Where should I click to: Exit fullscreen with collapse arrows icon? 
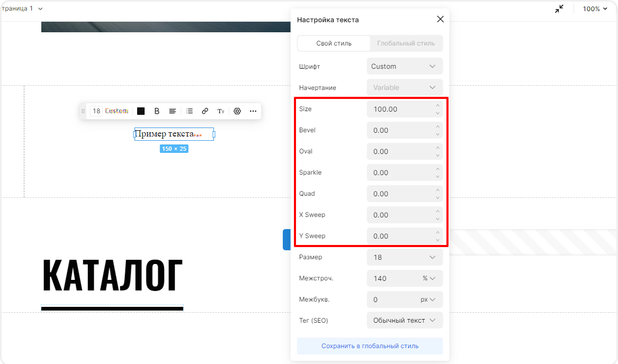(x=559, y=9)
